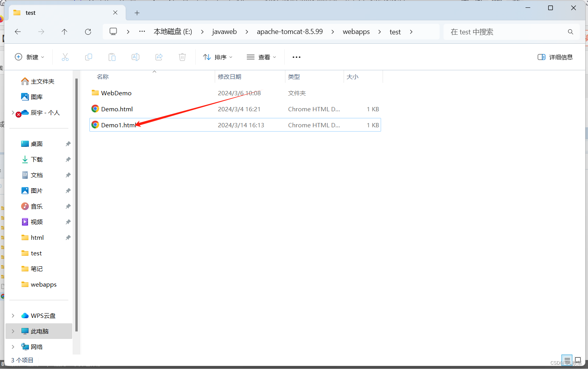This screenshot has width=588, height=369.
Task: Add a new tab with plus button
Action: (137, 13)
